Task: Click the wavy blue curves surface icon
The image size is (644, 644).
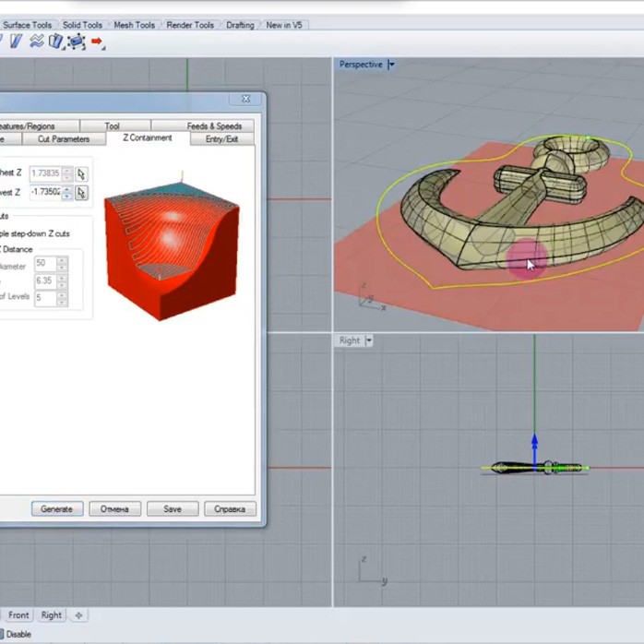Action: click(37, 42)
